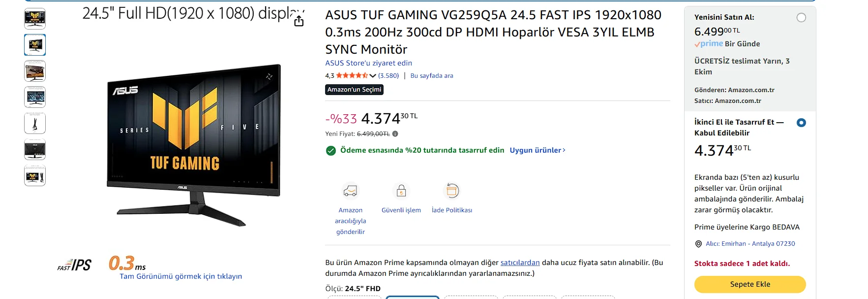Click the info icon beside Yeni Fiyat
868x299 pixels.
[x=395, y=134]
